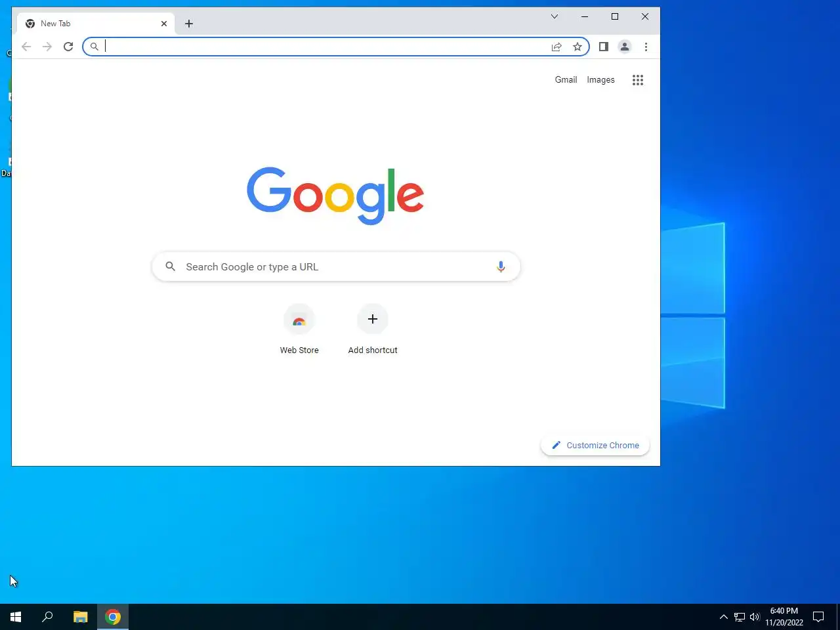Open the Windows Start menu
This screenshot has width=840, height=630.
pyautogui.click(x=16, y=617)
